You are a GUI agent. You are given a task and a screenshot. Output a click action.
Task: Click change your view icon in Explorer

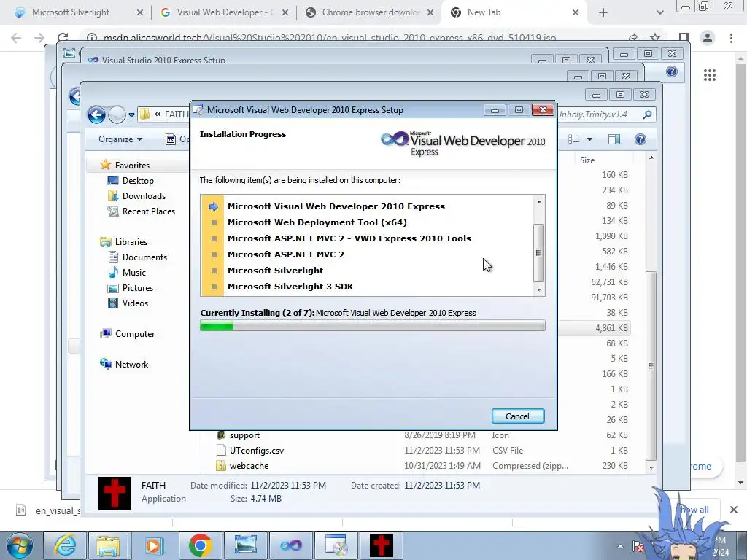click(x=574, y=139)
